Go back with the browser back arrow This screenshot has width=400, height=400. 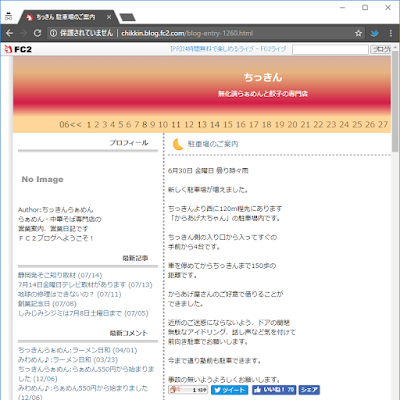tap(9, 33)
